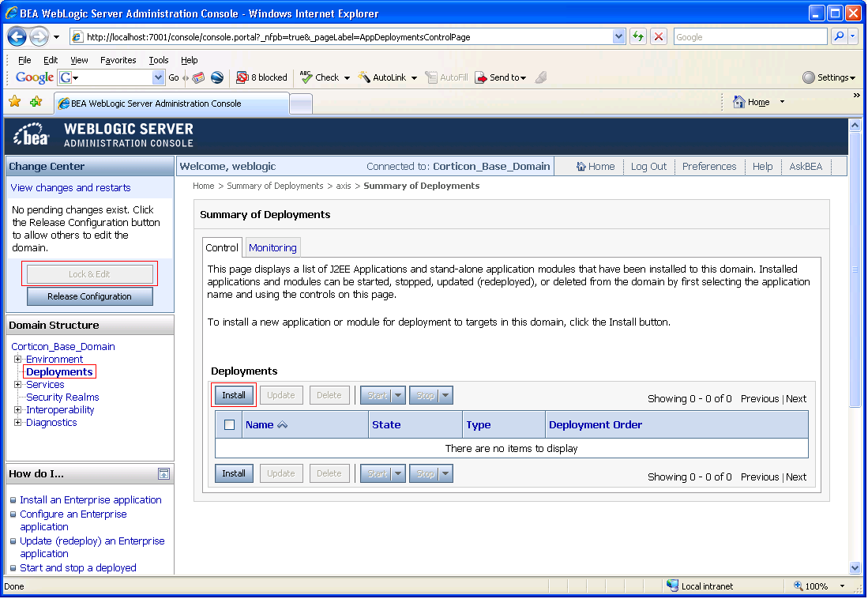This screenshot has width=868, height=599.
Task: Minimize the How do I panel
Action: [163, 474]
